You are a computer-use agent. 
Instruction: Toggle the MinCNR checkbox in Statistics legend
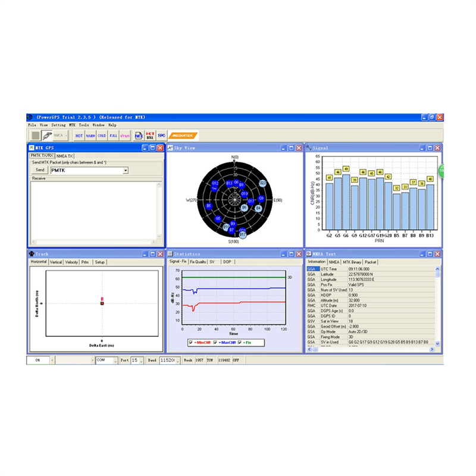coord(191,343)
